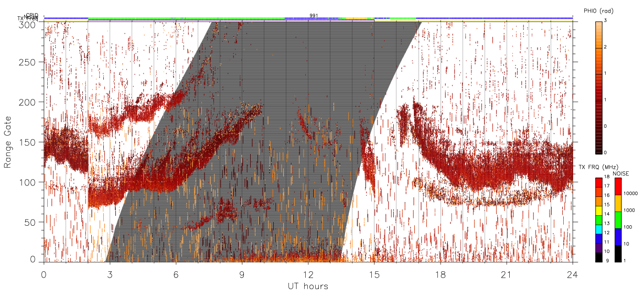Choose the yellow 14–15 MHz TX FRQ swatch
Viewport: 644px width, 297px height.
tap(599, 211)
